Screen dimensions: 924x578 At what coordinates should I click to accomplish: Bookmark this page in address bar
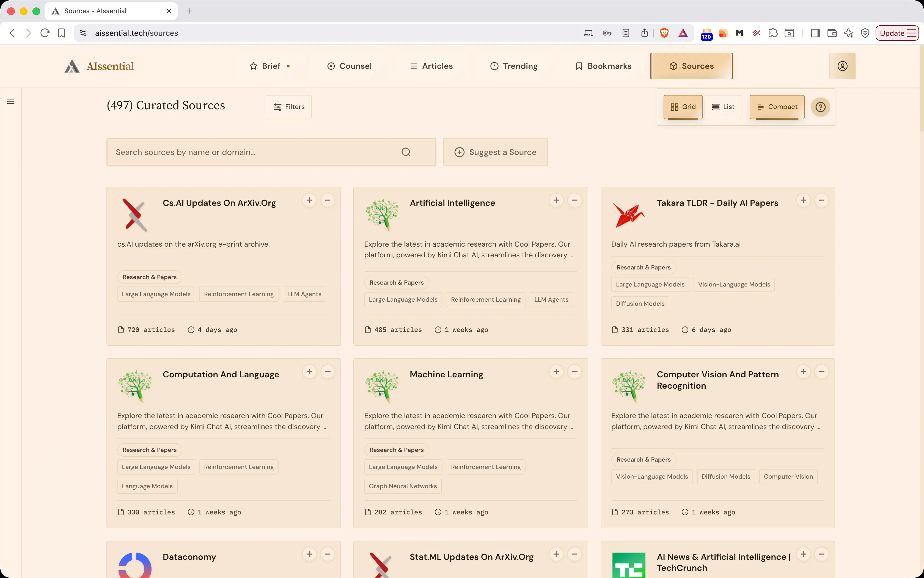coord(62,33)
